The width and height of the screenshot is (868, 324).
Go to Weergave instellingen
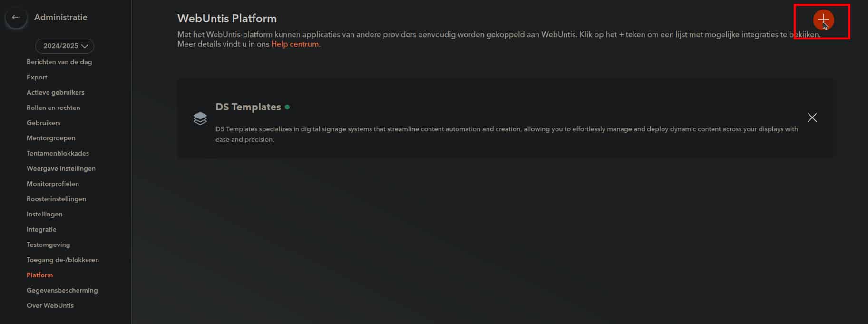pos(61,168)
